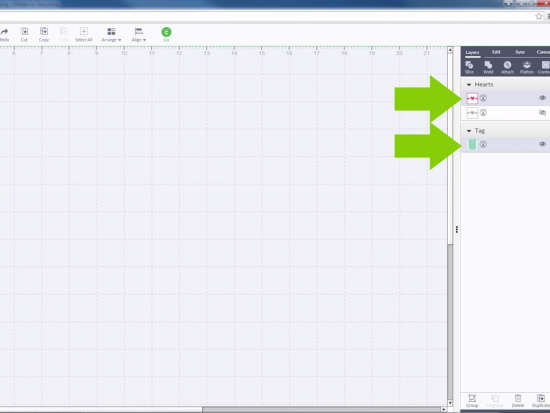Hide the Tag layer with its eye
Screen dimensions: 550x413
click(x=542, y=144)
